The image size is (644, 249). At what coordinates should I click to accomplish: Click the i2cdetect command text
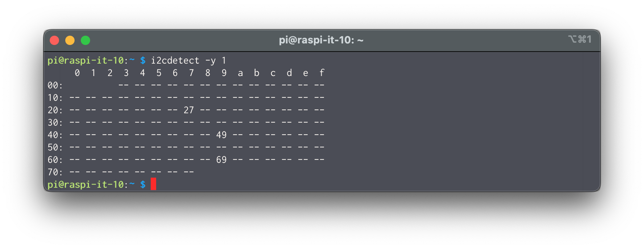pos(175,61)
